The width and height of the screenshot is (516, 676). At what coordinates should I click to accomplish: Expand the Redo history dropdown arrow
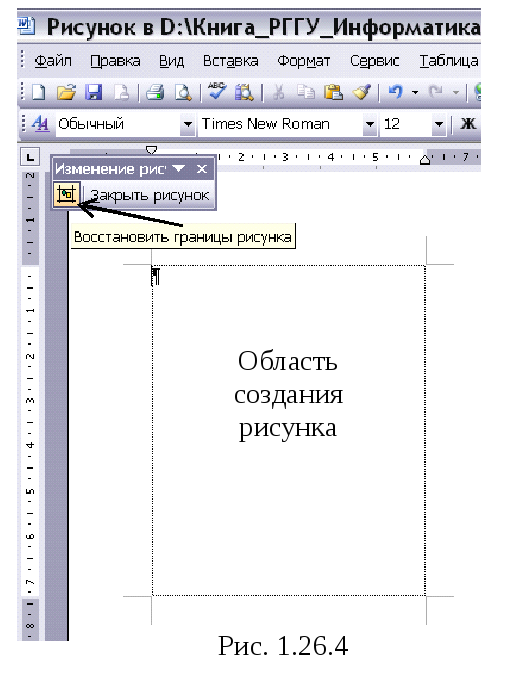coord(456,93)
